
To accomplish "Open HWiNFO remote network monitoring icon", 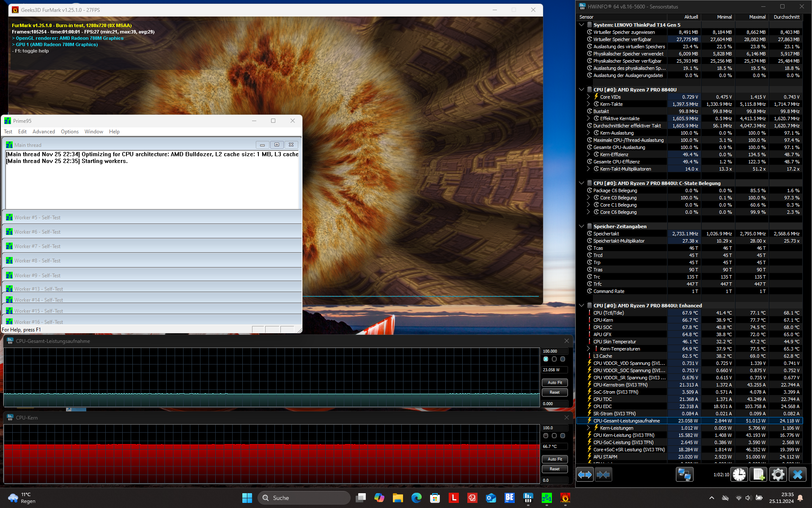I will [x=684, y=475].
